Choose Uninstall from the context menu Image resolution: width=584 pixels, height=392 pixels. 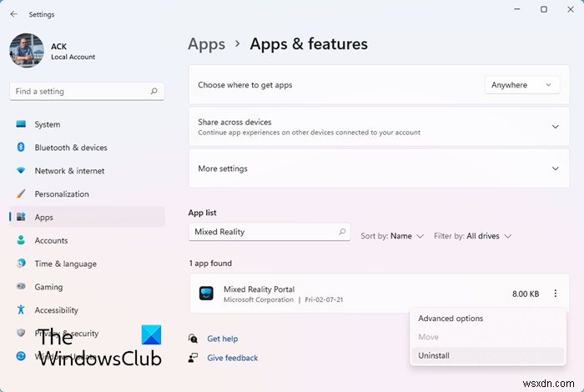tap(488, 355)
